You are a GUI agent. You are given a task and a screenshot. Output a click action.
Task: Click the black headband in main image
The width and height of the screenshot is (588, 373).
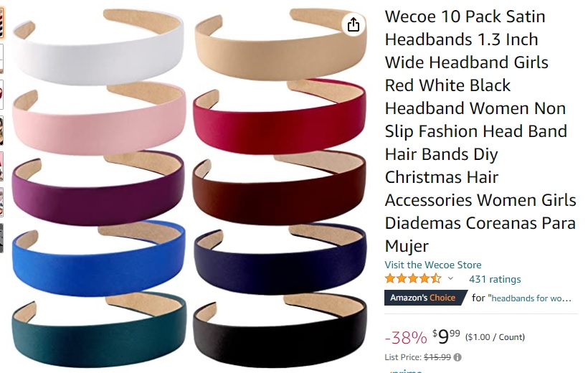pos(280,331)
